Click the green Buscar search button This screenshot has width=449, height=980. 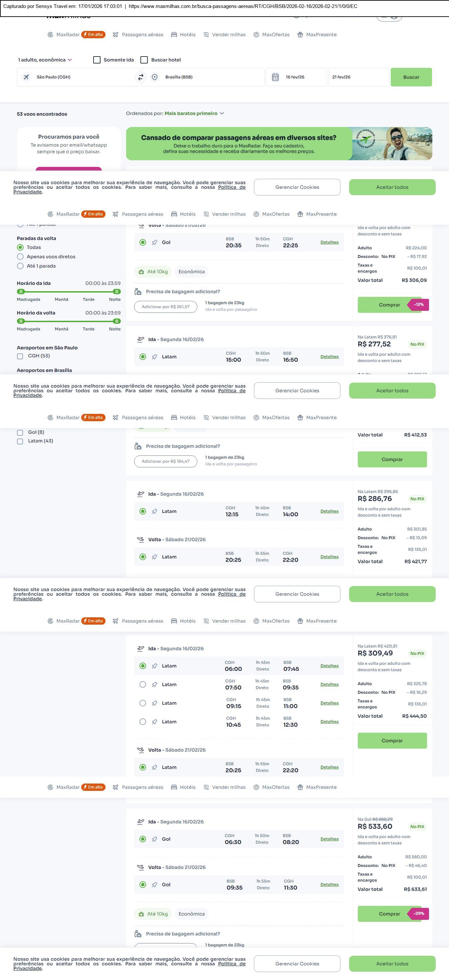pyautogui.click(x=411, y=77)
